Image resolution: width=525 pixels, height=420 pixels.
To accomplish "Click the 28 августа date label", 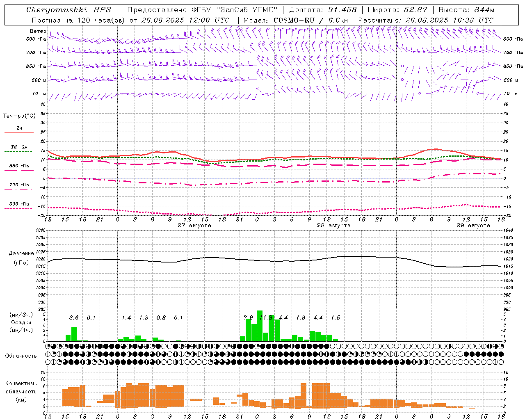I will (334, 226).
